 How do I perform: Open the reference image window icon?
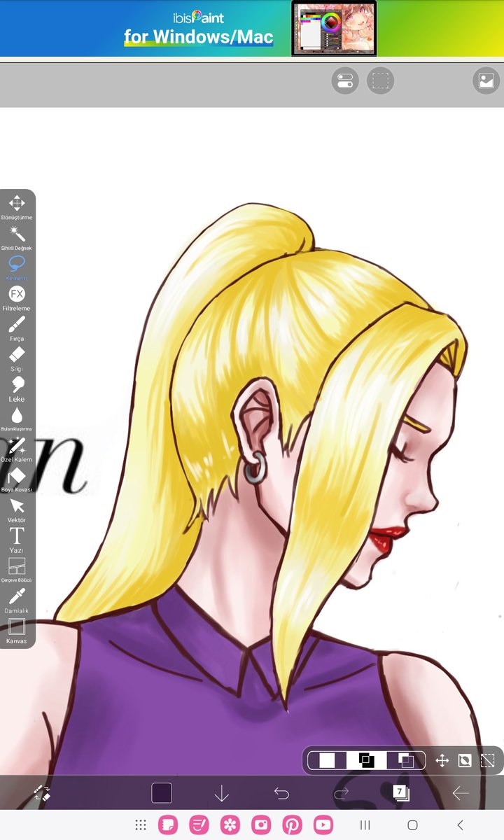pos(486,81)
